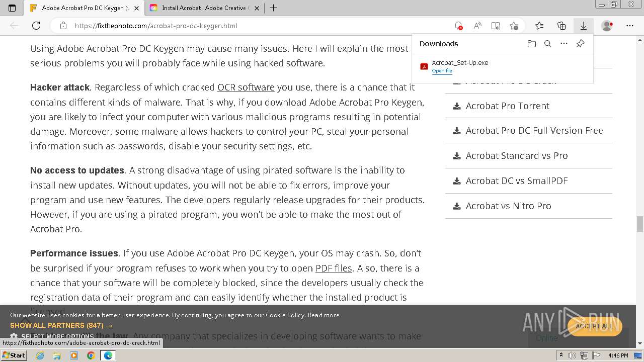The width and height of the screenshot is (644, 362).
Task: Switch to the Adobe Acrobat Pro DC Keygen tab
Action: pos(84,8)
